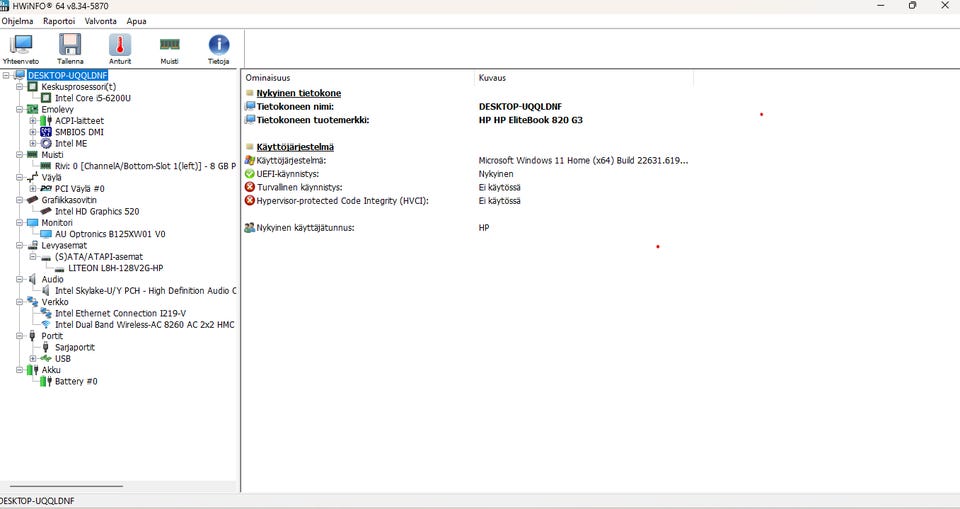The height and width of the screenshot is (509, 960).
Task: Click the USB connector icon
Action: [46, 358]
